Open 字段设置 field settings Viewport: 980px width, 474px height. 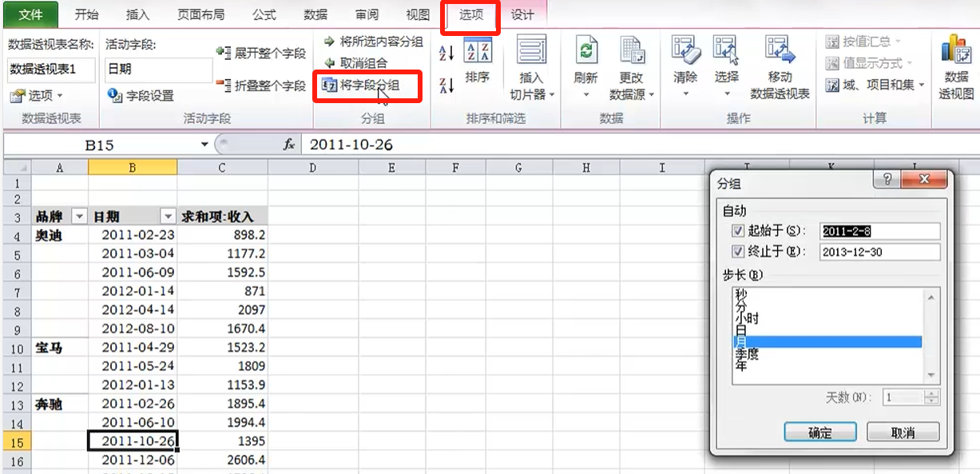(141, 96)
